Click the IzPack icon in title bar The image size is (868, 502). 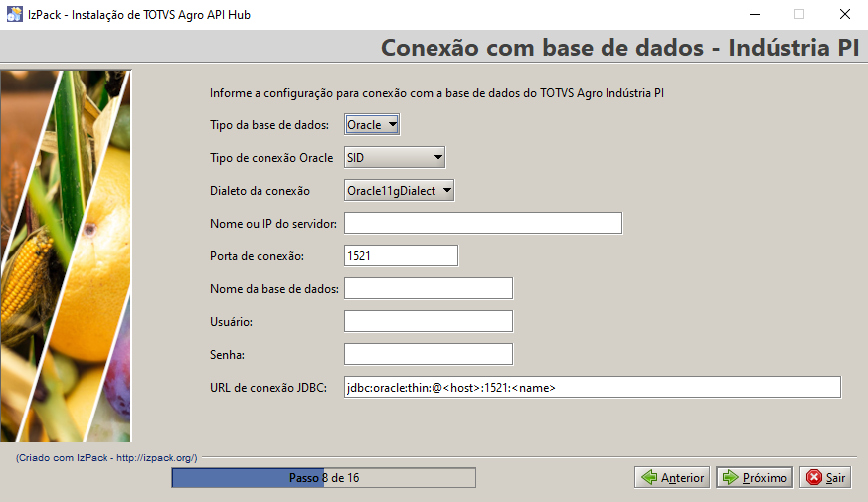[14, 14]
